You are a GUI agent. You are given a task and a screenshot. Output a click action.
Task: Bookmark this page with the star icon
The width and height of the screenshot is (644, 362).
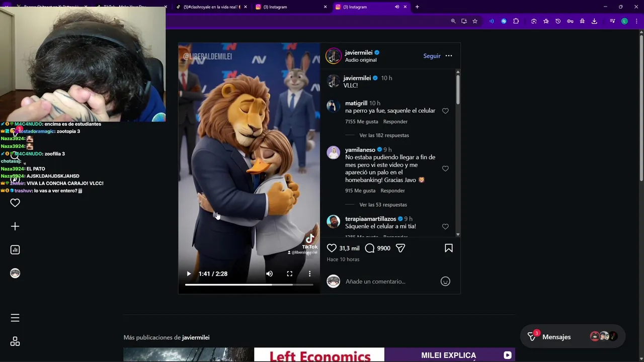click(x=474, y=21)
